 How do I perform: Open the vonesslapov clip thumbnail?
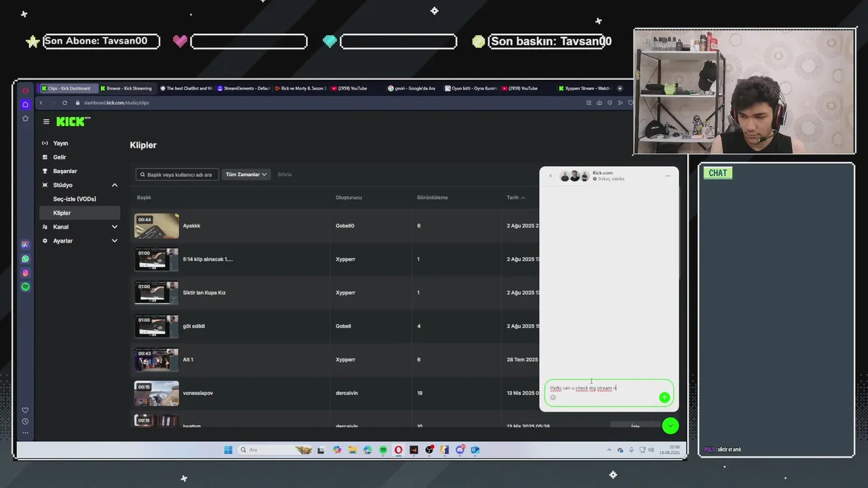pos(157,393)
